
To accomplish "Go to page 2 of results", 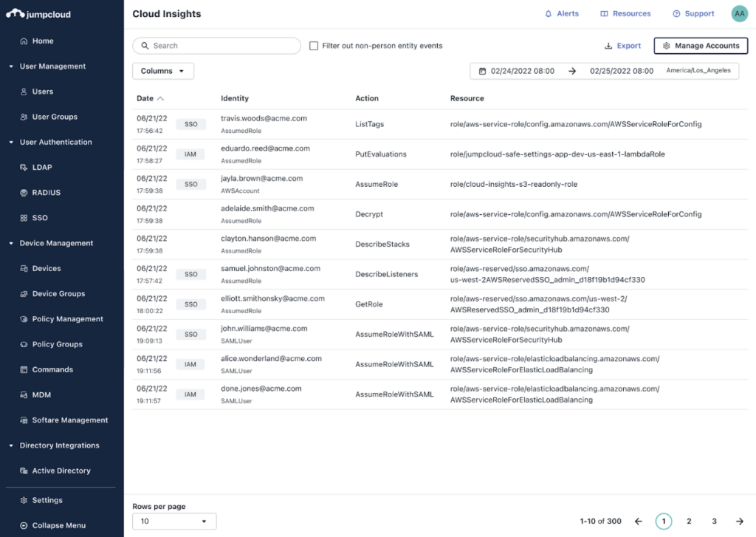I will pyautogui.click(x=689, y=521).
